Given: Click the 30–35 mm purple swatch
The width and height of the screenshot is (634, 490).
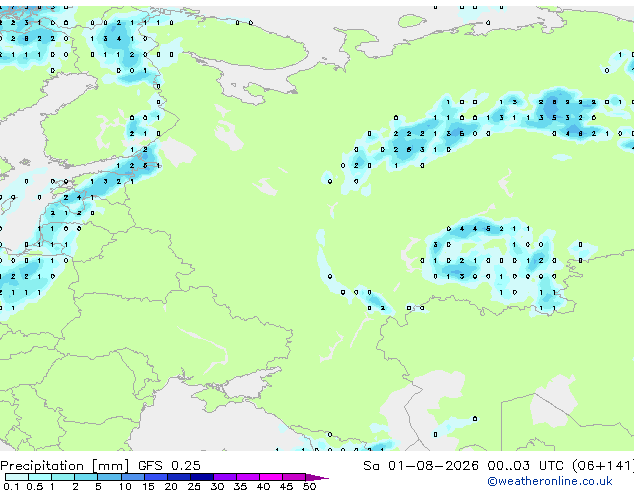Looking at the screenshot, I should (x=225, y=477).
